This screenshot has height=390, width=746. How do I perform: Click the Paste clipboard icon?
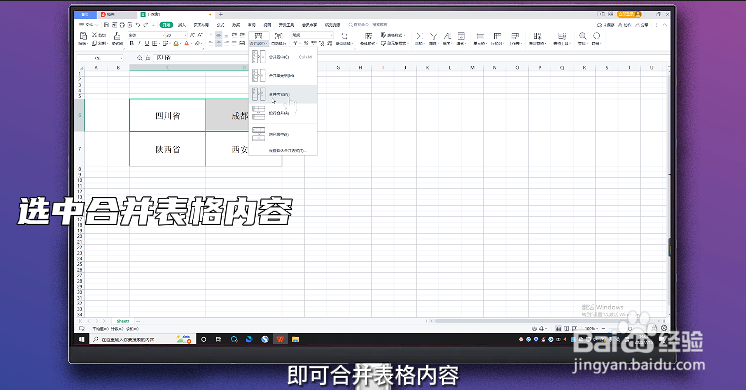pyautogui.click(x=83, y=36)
